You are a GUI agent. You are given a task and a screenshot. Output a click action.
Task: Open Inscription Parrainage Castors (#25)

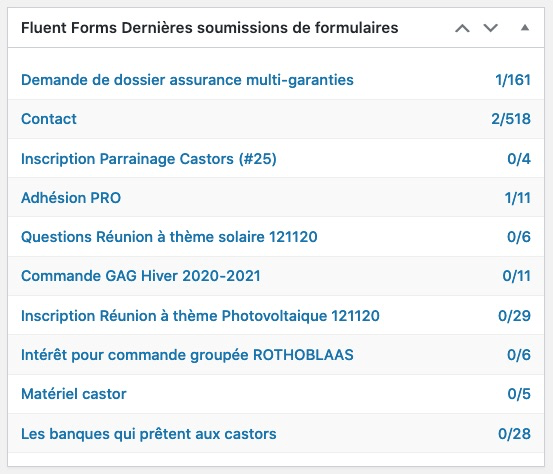click(149, 159)
